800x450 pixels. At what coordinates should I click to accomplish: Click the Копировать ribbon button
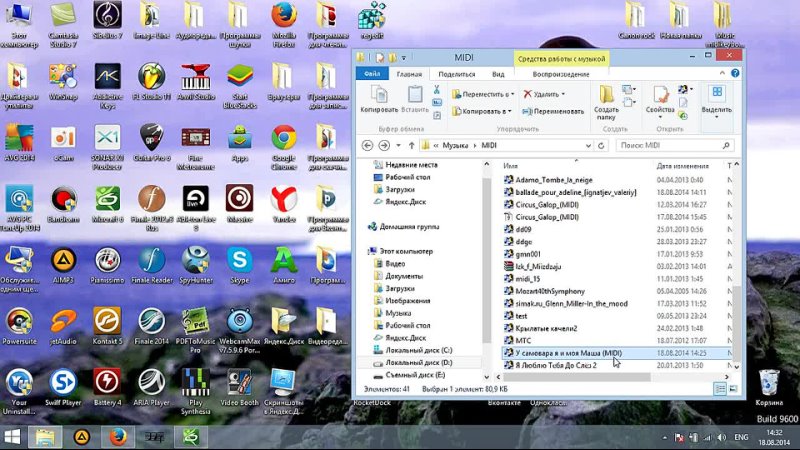(379, 99)
